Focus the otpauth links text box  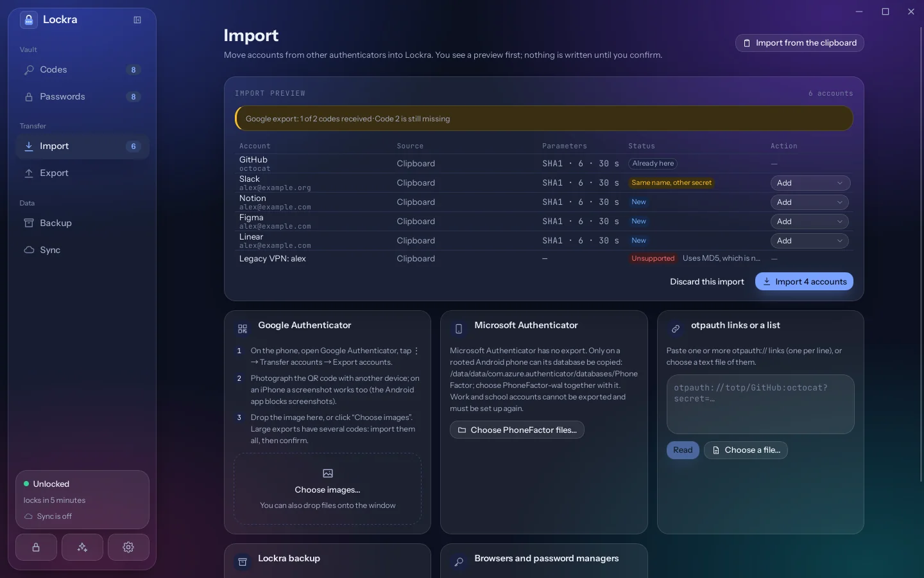(x=760, y=405)
